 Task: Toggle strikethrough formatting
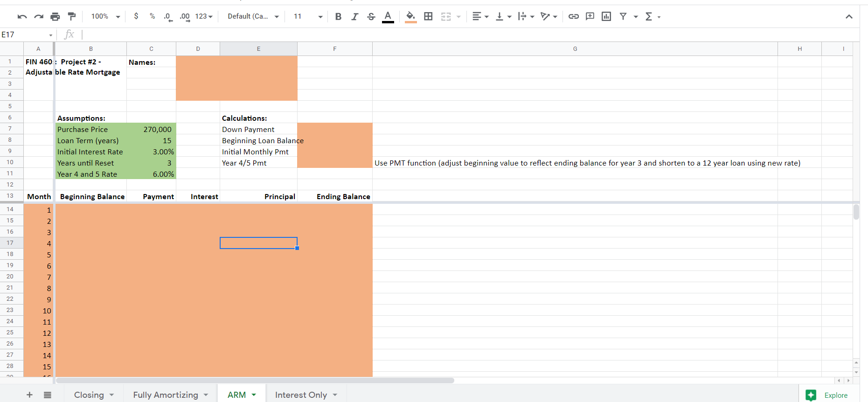[x=371, y=17]
